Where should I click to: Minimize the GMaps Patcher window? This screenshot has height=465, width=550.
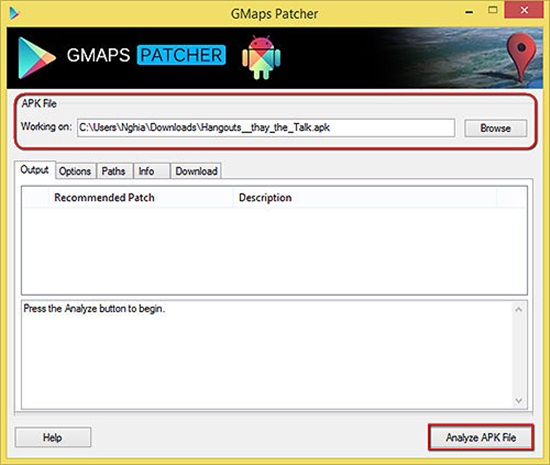click(x=469, y=12)
